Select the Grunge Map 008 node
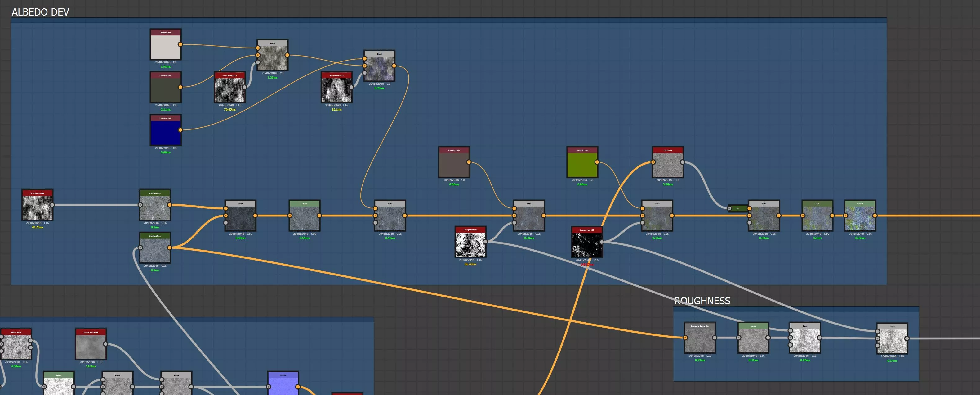The height and width of the screenshot is (395, 980). pyautogui.click(x=587, y=244)
